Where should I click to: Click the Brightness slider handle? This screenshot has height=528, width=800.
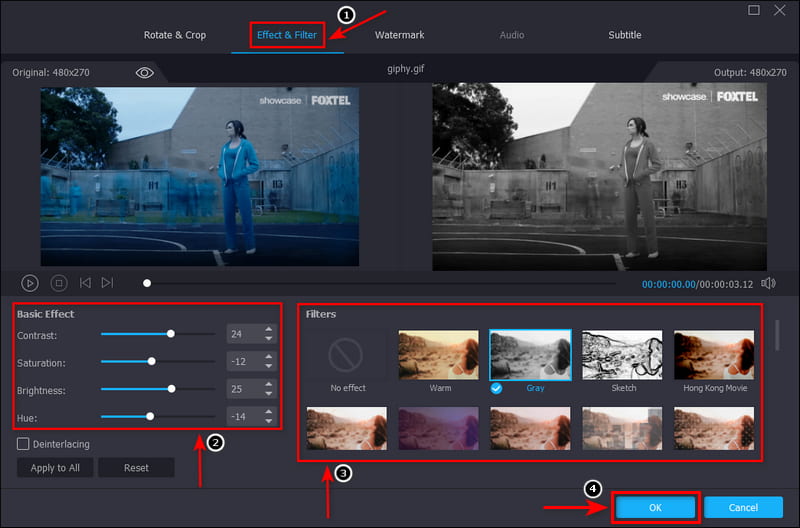click(x=172, y=388)
